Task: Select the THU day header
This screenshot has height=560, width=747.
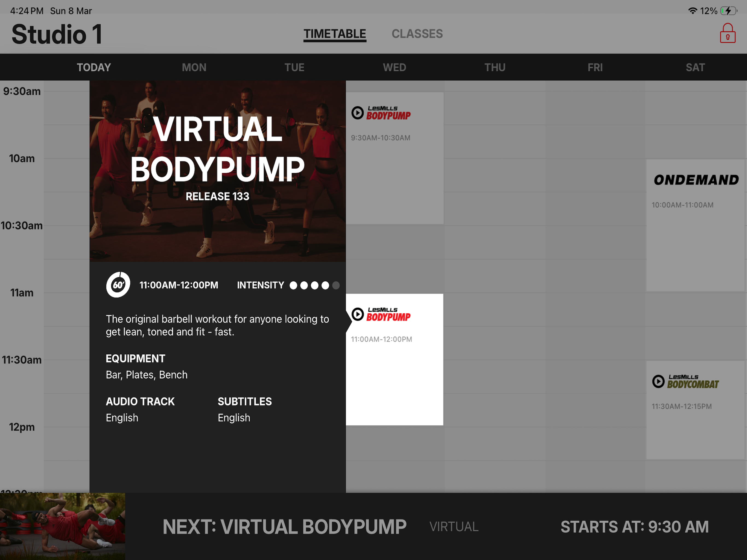Action: [495, 68]
